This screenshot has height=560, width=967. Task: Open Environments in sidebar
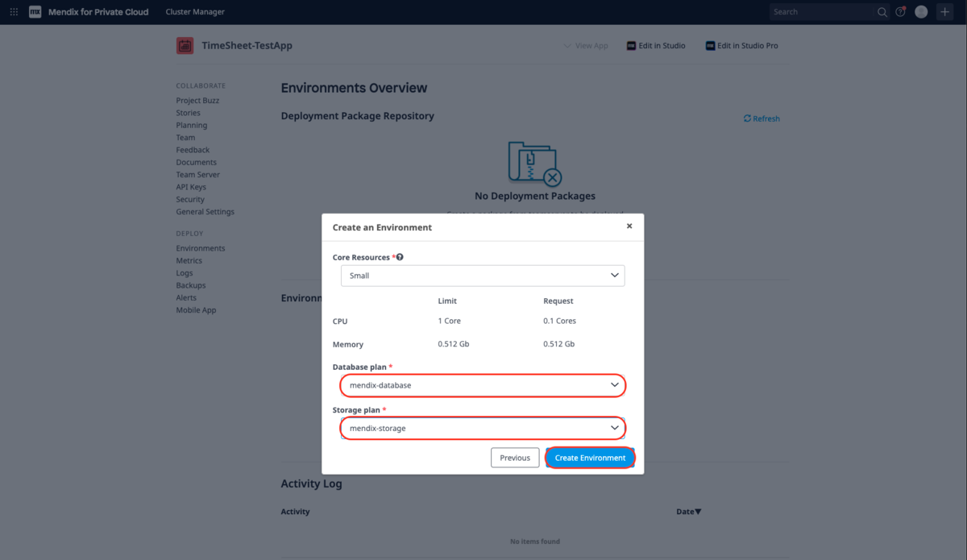coord(201,248)
